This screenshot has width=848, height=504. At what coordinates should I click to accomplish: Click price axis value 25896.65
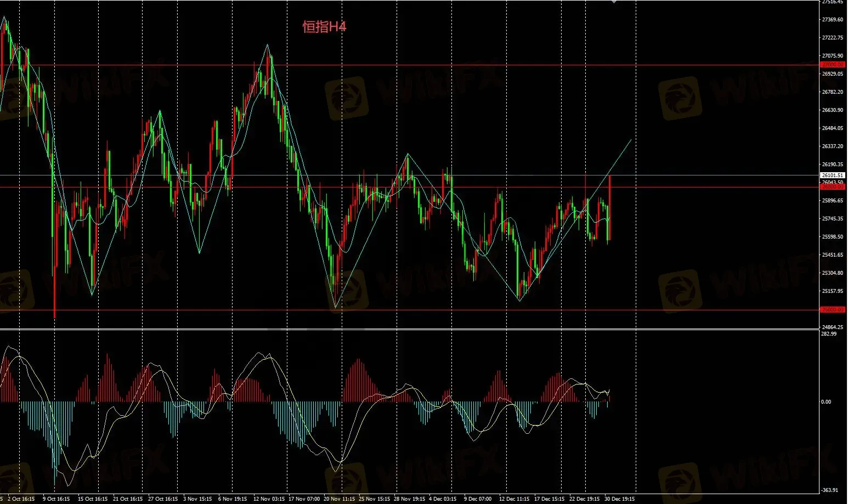coord(833,201)
